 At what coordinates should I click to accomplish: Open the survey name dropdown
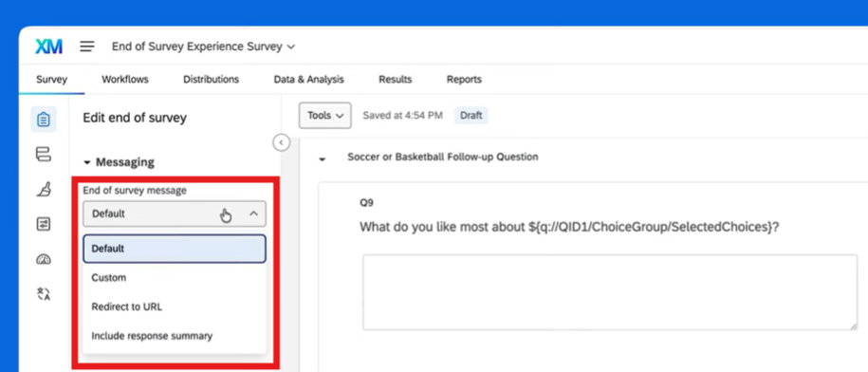click(203, 46)
